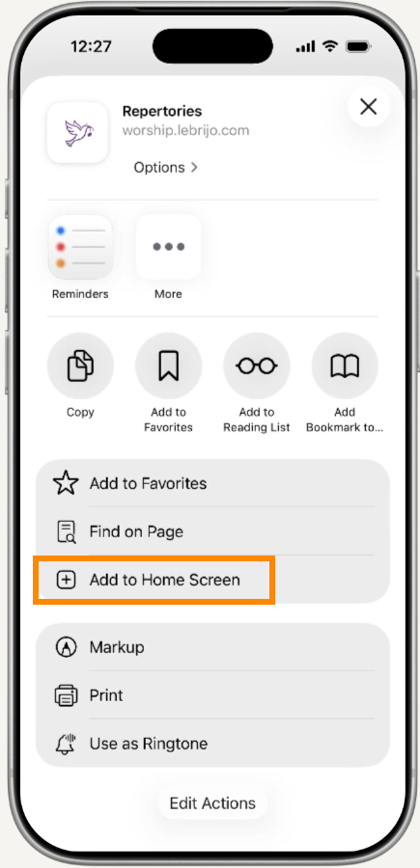This screenshot has height=868, width=420.
Task: Tap the Wi-Fi status icon
Action: [x=329, y=46]
